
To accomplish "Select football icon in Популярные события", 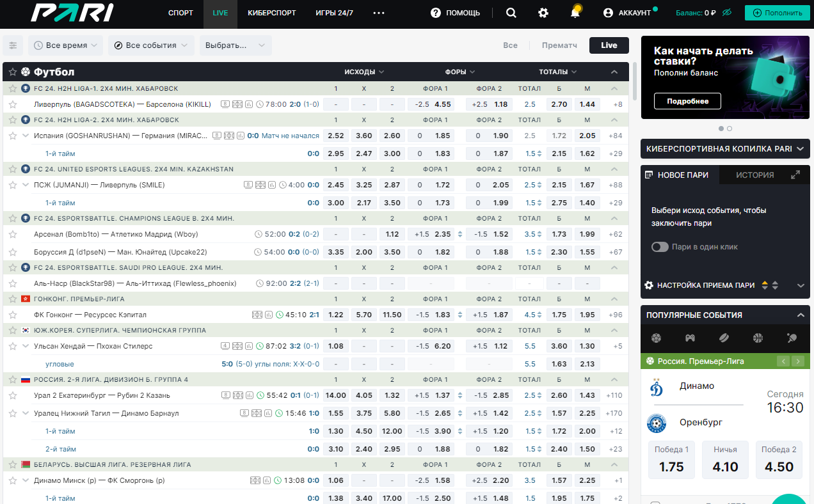I will tap(656, 338).
